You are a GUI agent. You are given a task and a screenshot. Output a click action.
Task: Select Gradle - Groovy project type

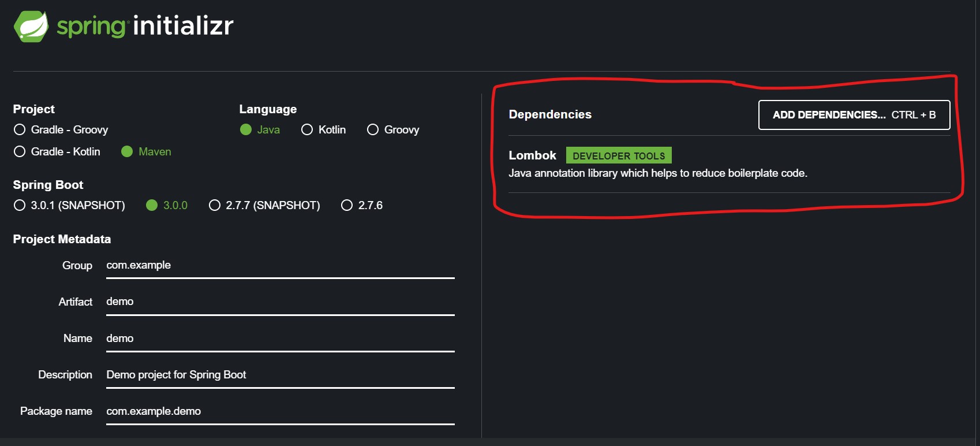coord(61,129)
